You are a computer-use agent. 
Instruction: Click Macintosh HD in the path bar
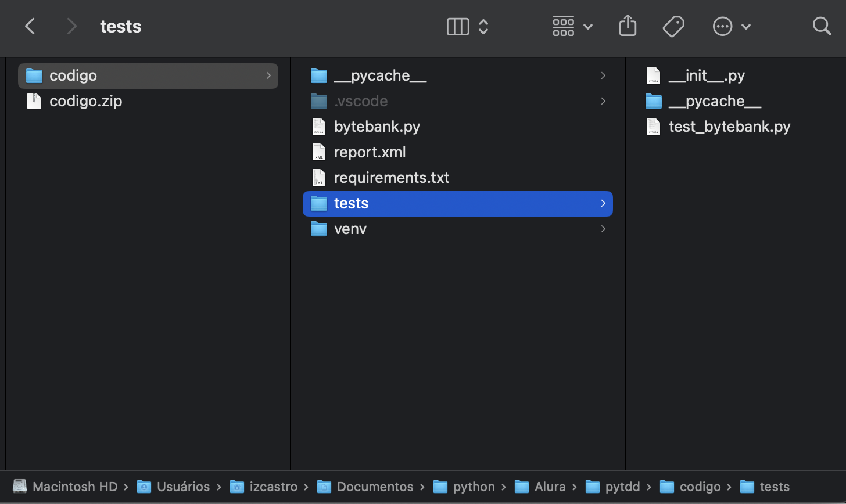coord(75,487)
